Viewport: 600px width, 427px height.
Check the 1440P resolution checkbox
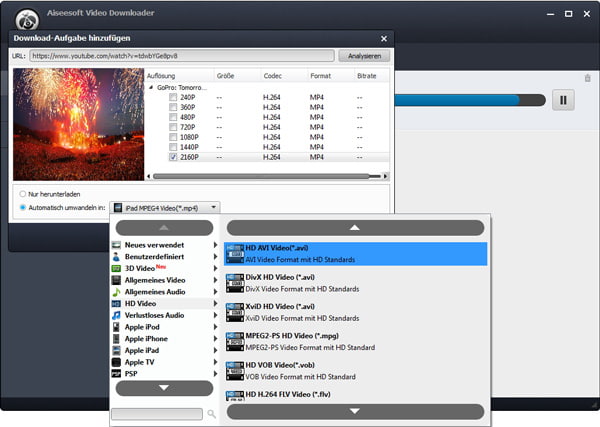[x=173, y=147]
